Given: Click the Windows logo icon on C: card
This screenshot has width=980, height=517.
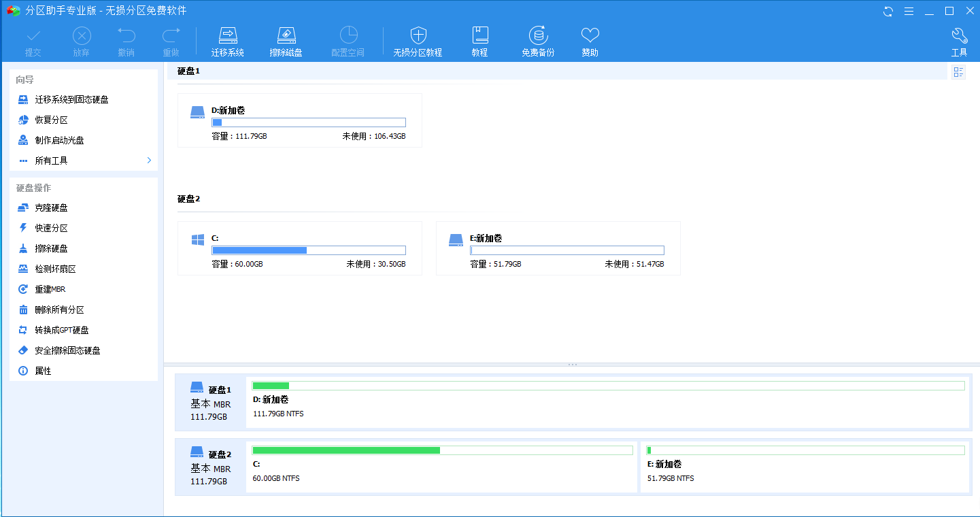Looking at the screenshot, I should tap(198, 240).
